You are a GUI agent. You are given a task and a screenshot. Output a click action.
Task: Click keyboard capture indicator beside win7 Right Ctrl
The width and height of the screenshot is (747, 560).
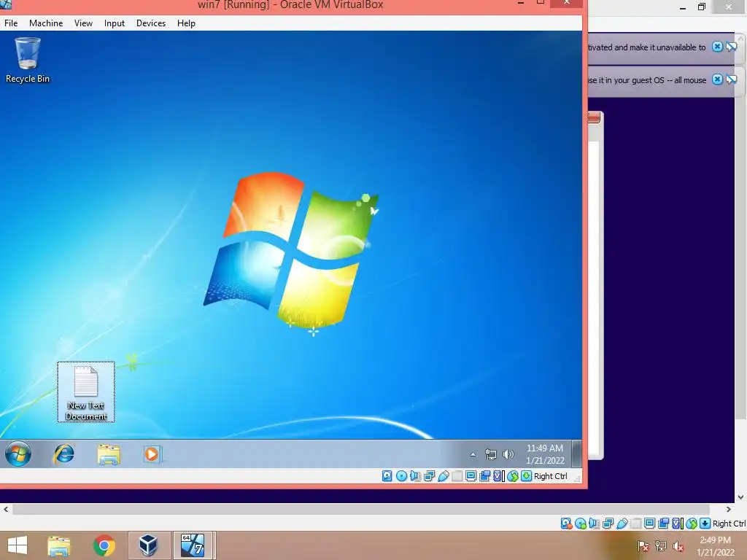526,475
